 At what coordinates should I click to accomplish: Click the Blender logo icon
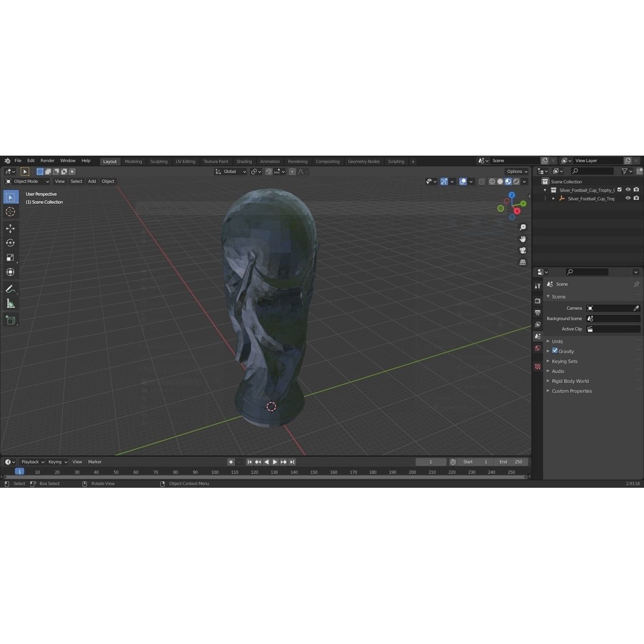7,160
